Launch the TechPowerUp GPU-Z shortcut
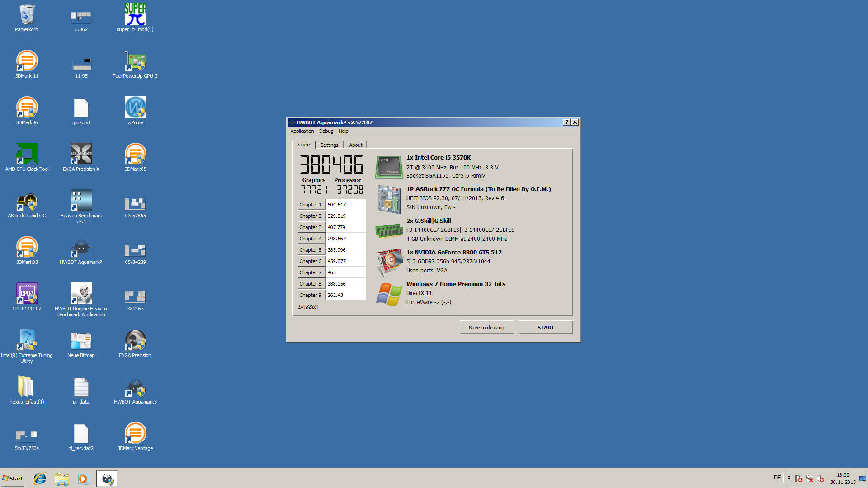This screenshot has height=488, width=868. click(135, 65)
